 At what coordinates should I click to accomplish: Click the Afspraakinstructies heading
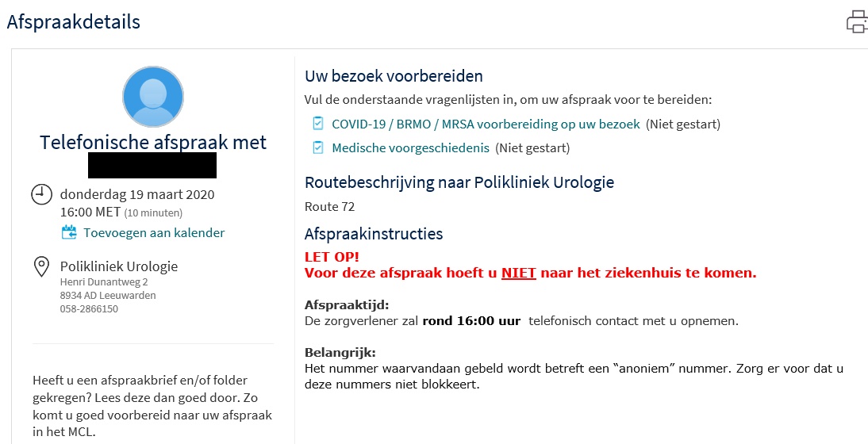point(374,234)
